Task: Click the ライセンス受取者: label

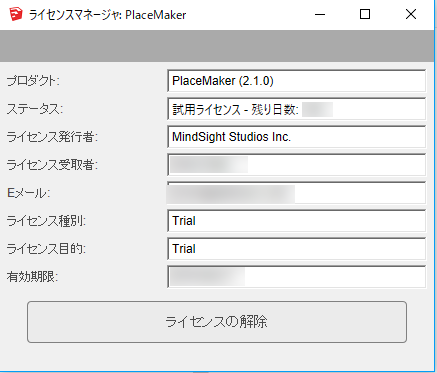Action: 52,165
